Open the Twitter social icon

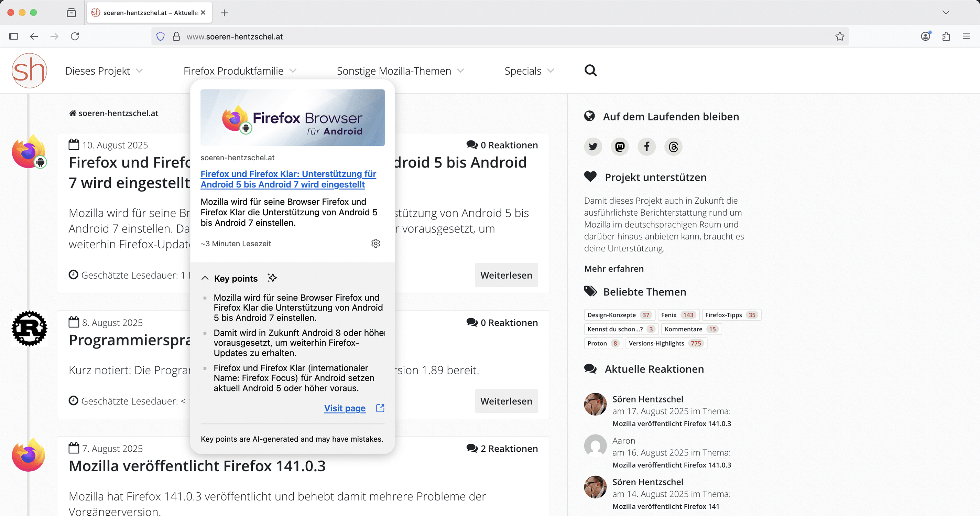tap(593, 147)
